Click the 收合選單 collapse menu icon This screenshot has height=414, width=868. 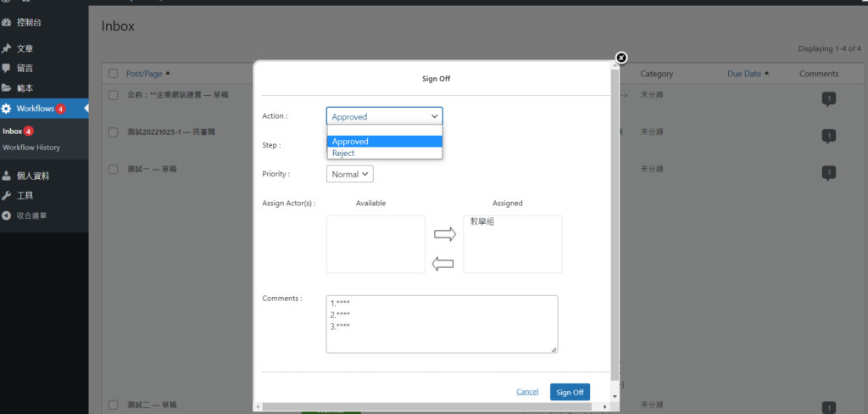coord(8,215)
